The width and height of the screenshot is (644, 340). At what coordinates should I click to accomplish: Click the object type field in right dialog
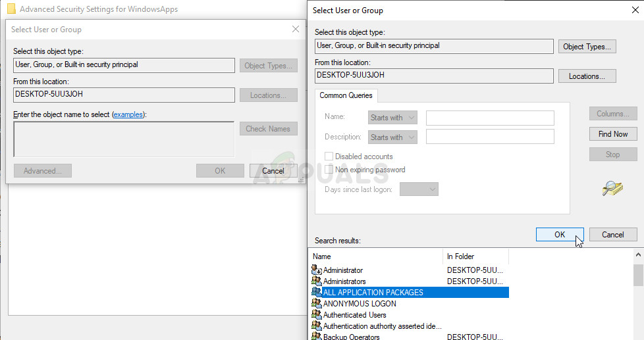coord(434,46)
